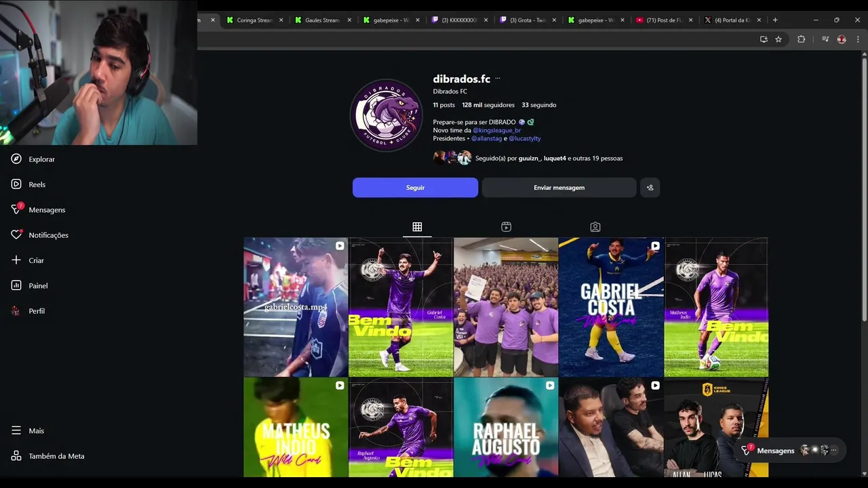Click Criar to make a new post

pos(27,260)
